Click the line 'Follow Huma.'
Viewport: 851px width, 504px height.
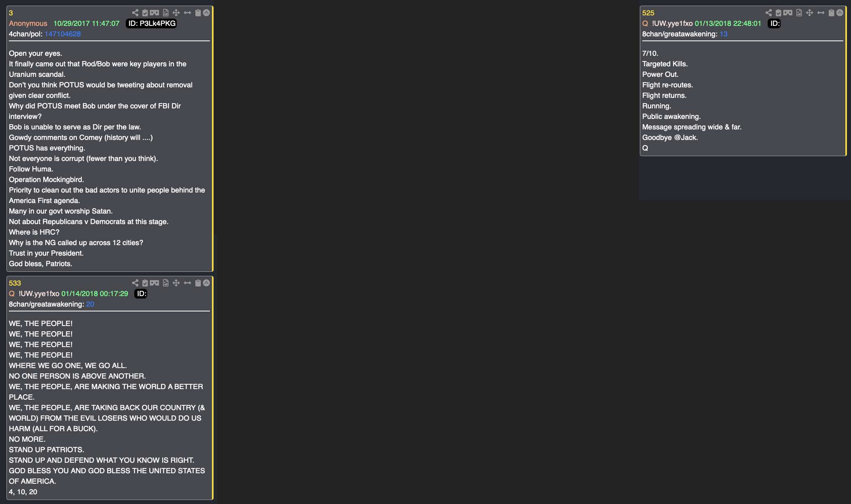pos(31,169)
